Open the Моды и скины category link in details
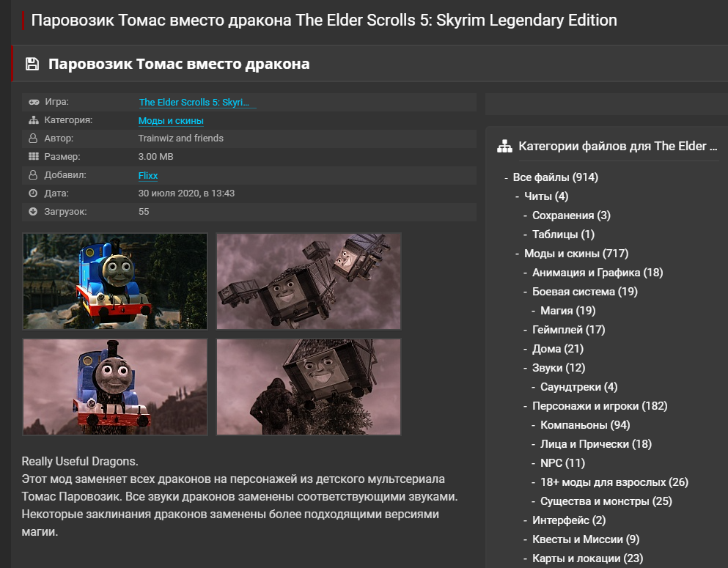Viewport: 728px width, 568px height. tap(171, 121)
